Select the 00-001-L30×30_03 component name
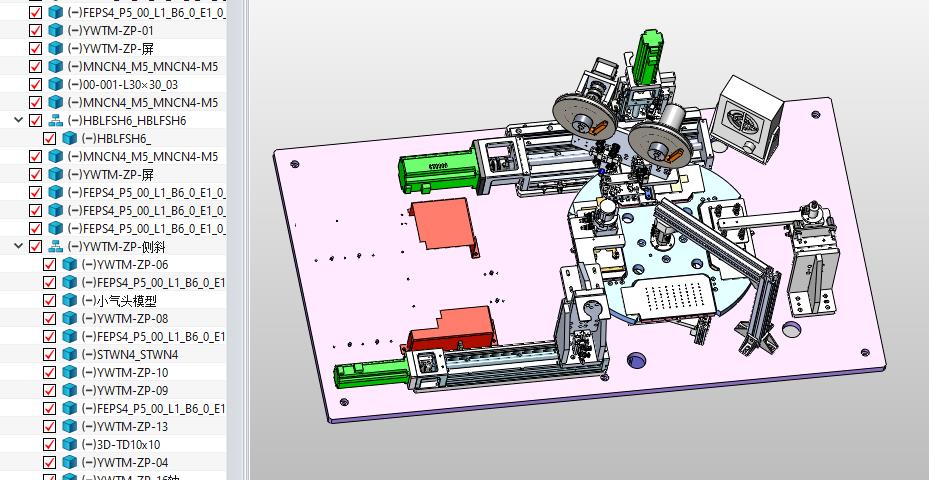929x480 pixels. pos(123,84)
